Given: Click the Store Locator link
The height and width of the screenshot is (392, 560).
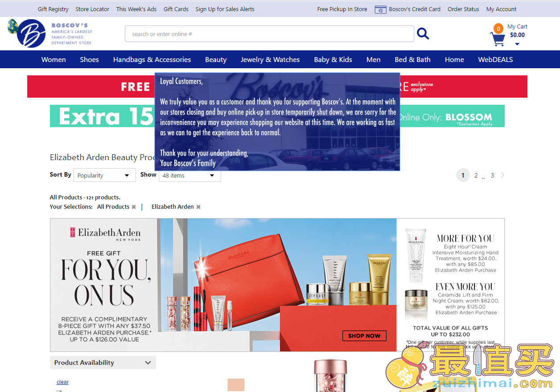Looking at the screenshot, I should 92,9.
